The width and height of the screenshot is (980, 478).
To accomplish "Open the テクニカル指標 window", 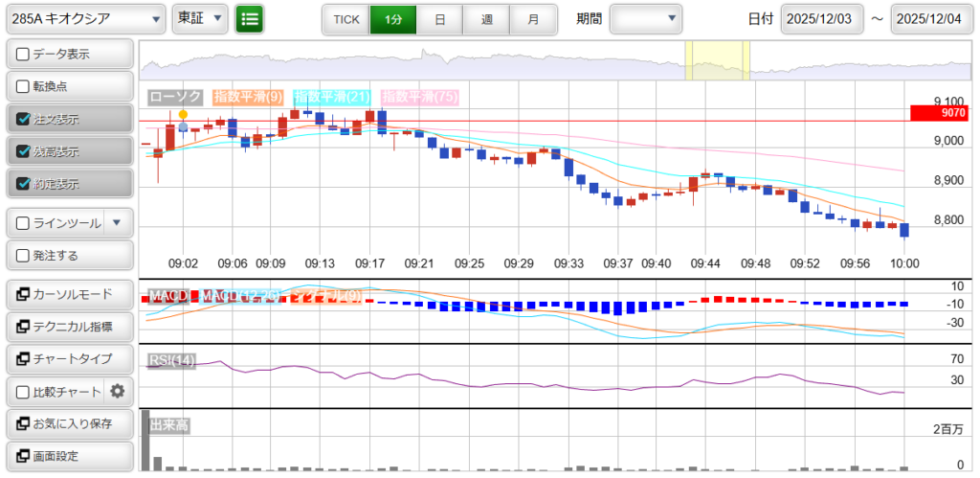I will tap(69, 327).
